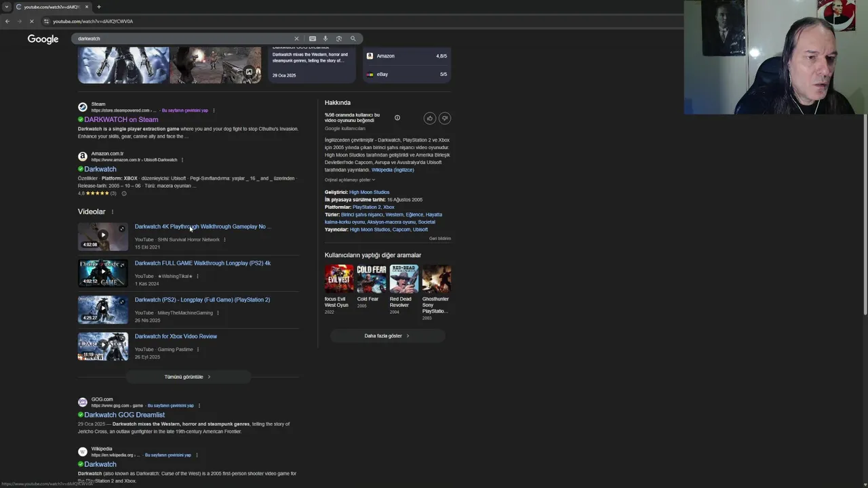Open options for Gaming Pastime video
Image resolution: width=868 pixels, height=488 pixels.
(x=198, y=349)
